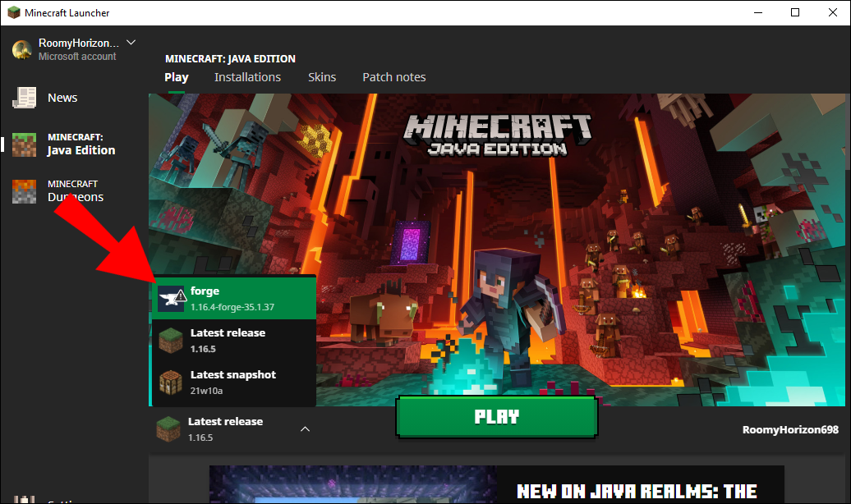Open the Skins tab
The image size is (851, 504).
322,76
